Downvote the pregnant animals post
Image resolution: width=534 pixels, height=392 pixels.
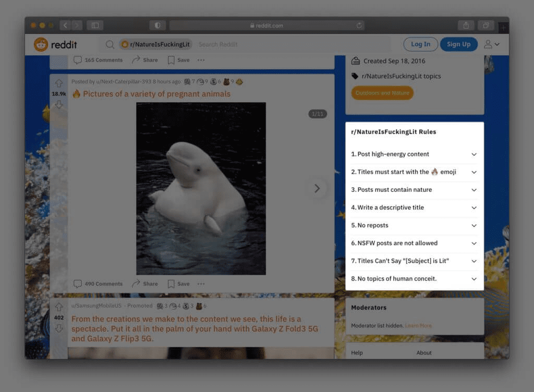(x=59, y=105)
